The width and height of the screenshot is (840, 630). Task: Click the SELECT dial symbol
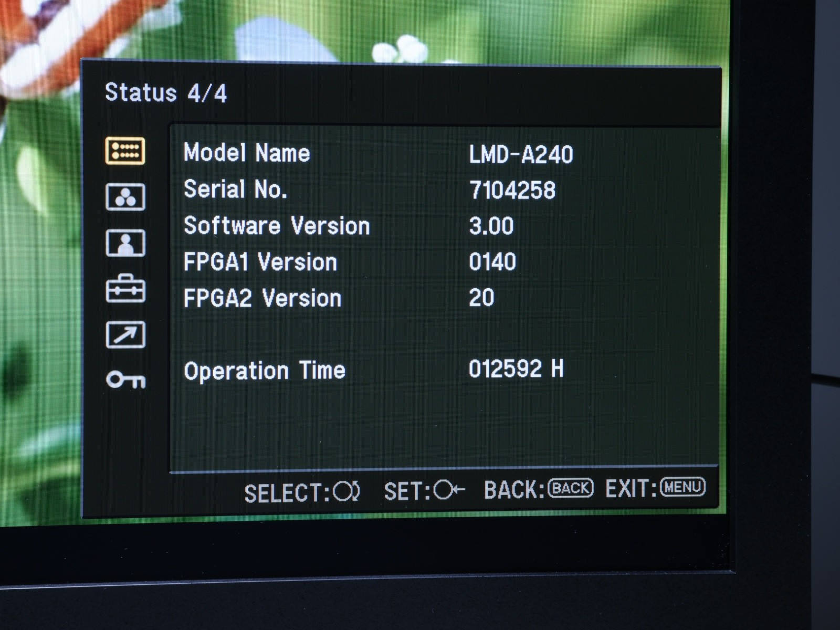pyautogui.click(x=346, y=492)
